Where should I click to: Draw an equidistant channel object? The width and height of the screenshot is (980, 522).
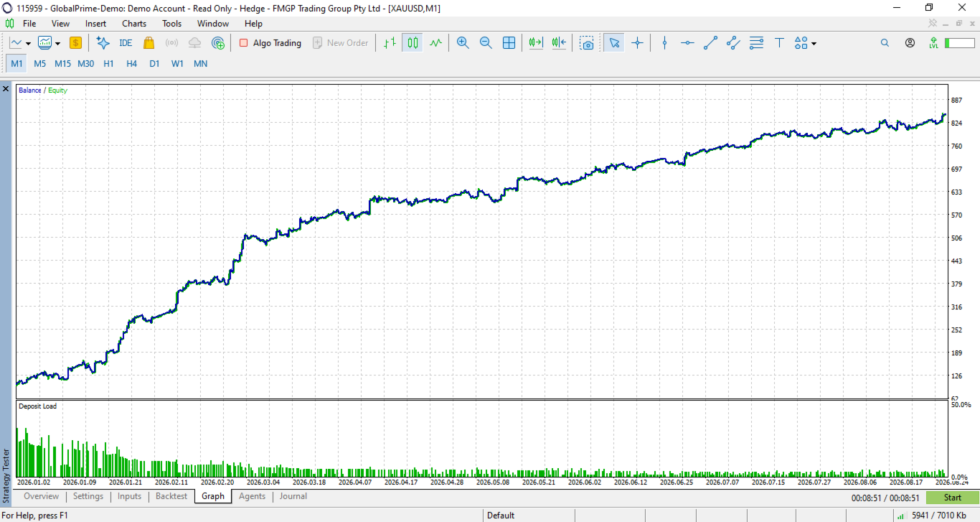[x=733, y=43]
